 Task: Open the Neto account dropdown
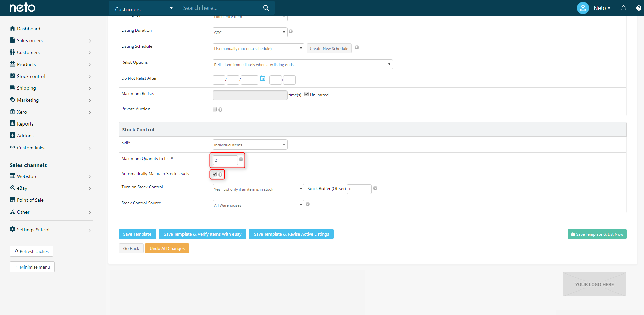[x=602, y=8]
